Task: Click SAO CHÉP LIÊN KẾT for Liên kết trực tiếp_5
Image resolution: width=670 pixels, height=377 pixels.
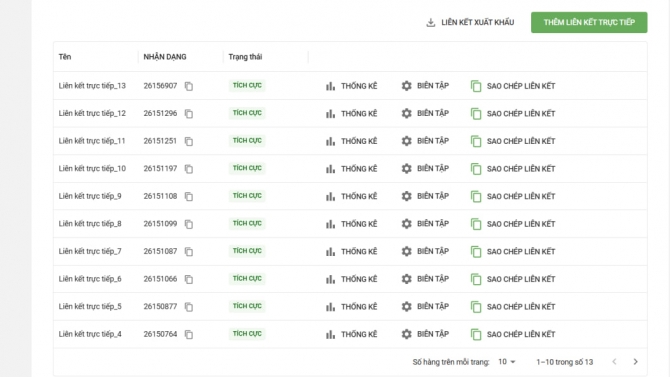Action: pyautogui.click(x=513, y=306)
